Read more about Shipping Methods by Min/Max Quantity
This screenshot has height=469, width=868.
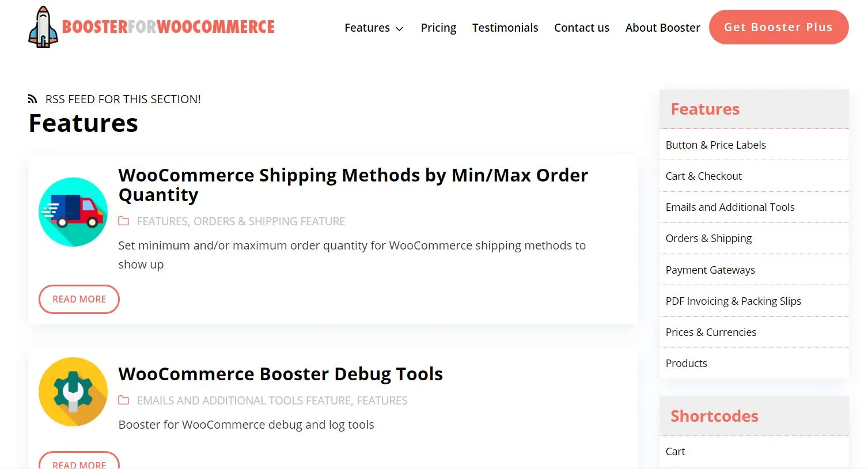coord(79,299)
